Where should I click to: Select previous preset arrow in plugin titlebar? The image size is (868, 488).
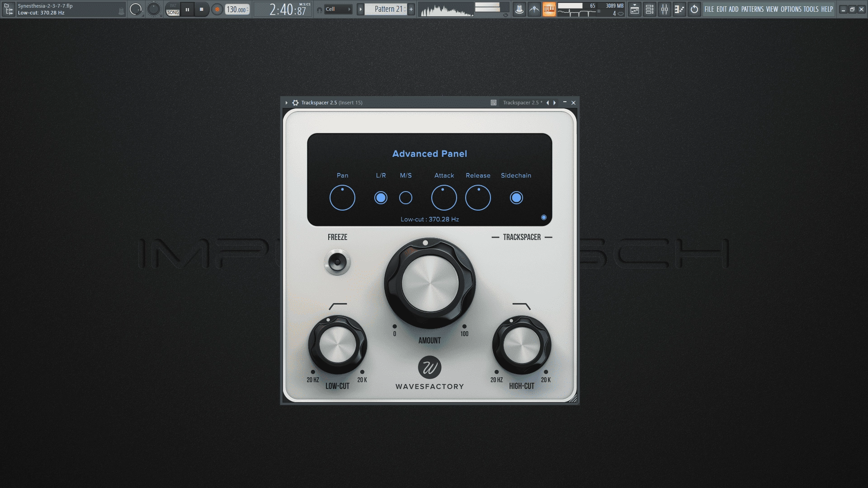(548, 103)
